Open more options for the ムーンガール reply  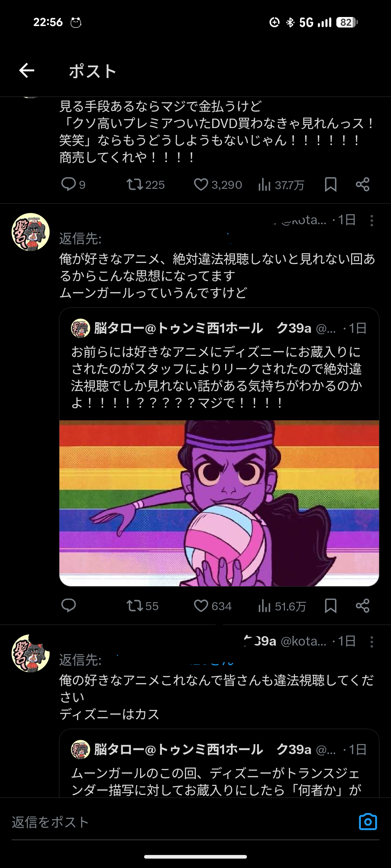[371, 221]
